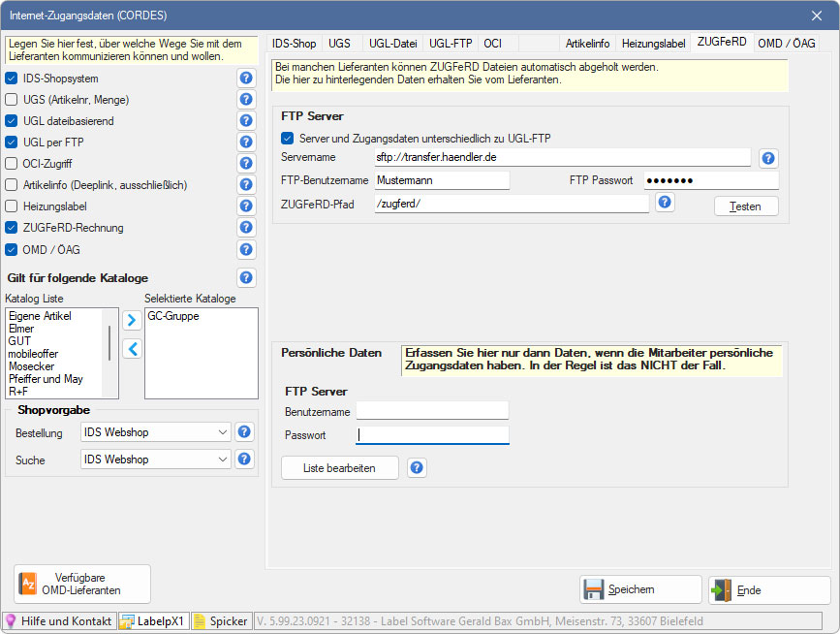The width and height of the screenshot is (840, 634).
Task: Click help icon beside Servername field
Action: click(x=768, y=158)
